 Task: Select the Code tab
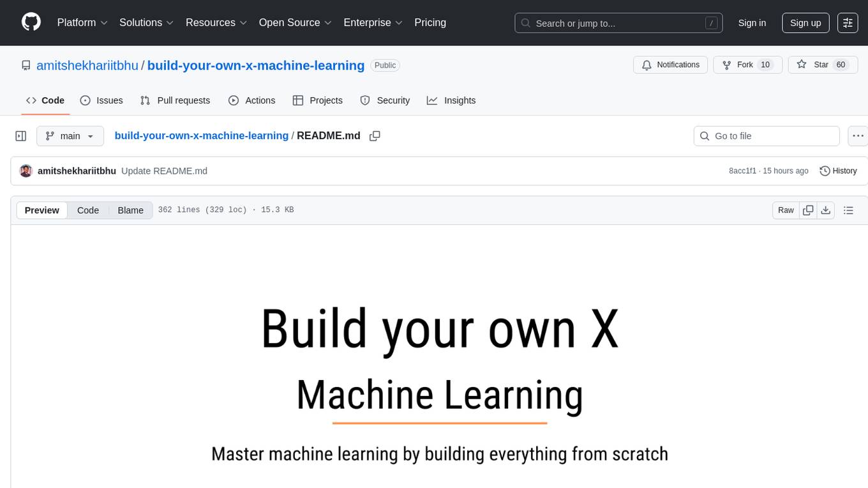click(45, 100)
